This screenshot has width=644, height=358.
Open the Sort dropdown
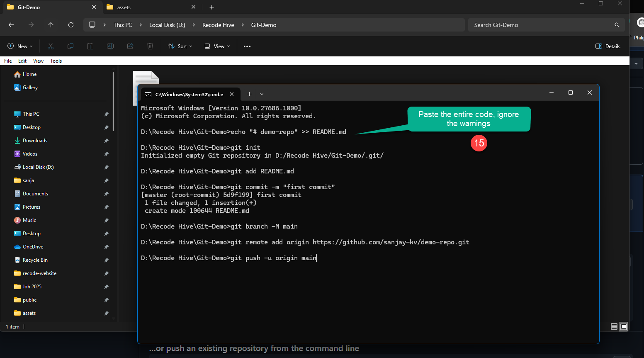click(180, 46)
